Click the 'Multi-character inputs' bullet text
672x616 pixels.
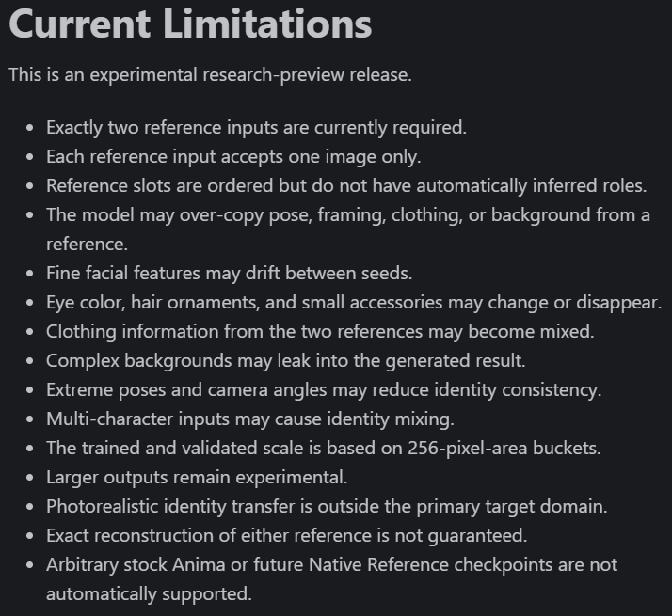click(250, 419)
